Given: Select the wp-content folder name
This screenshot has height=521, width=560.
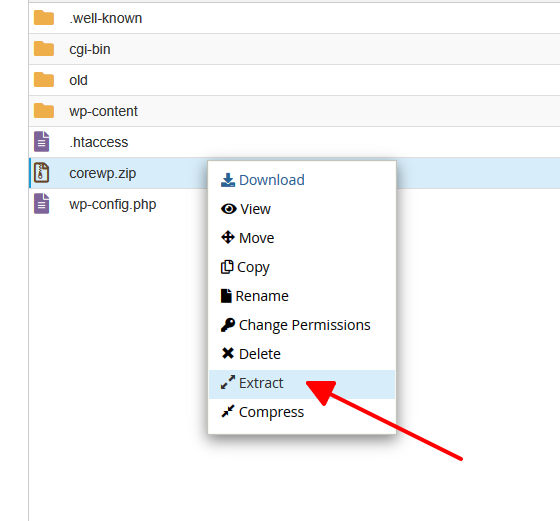Looking at the screenshot, I should (x=104, y=111).
